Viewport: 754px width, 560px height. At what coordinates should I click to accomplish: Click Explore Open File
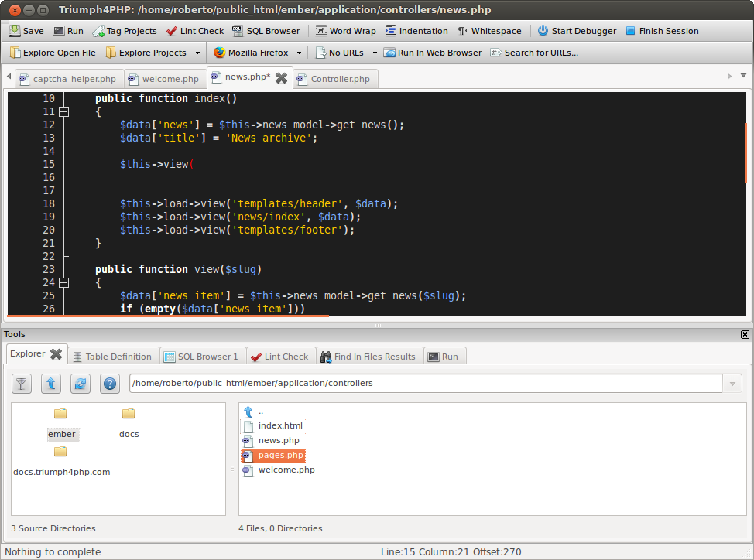pyautogui.click(x=53, y=53)
